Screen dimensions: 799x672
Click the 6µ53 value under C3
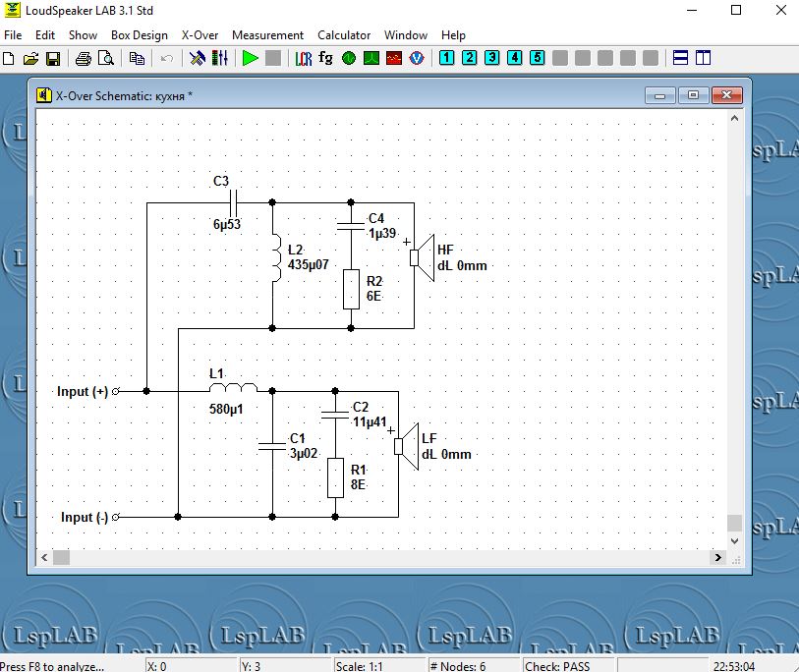point(227,224)
